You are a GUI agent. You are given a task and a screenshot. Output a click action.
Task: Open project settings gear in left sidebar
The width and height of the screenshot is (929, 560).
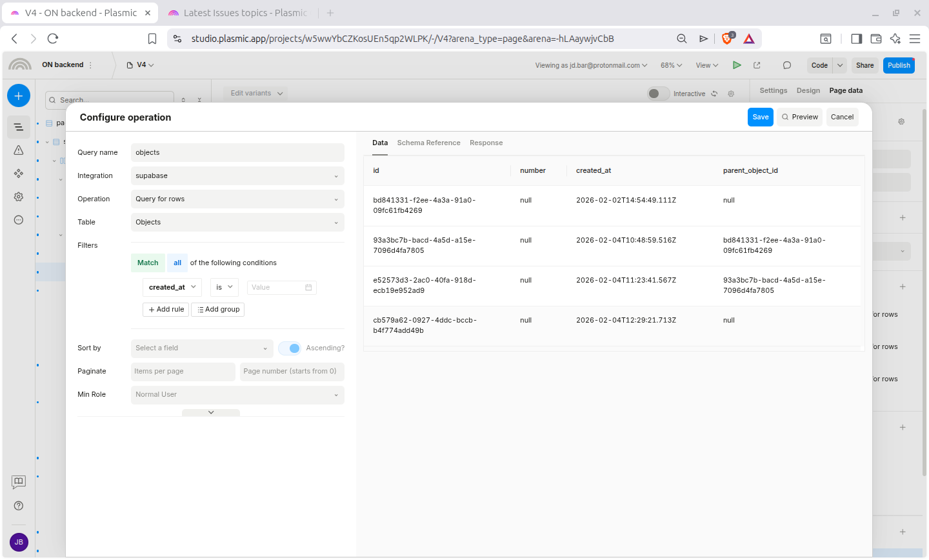(x=19, y=197)
